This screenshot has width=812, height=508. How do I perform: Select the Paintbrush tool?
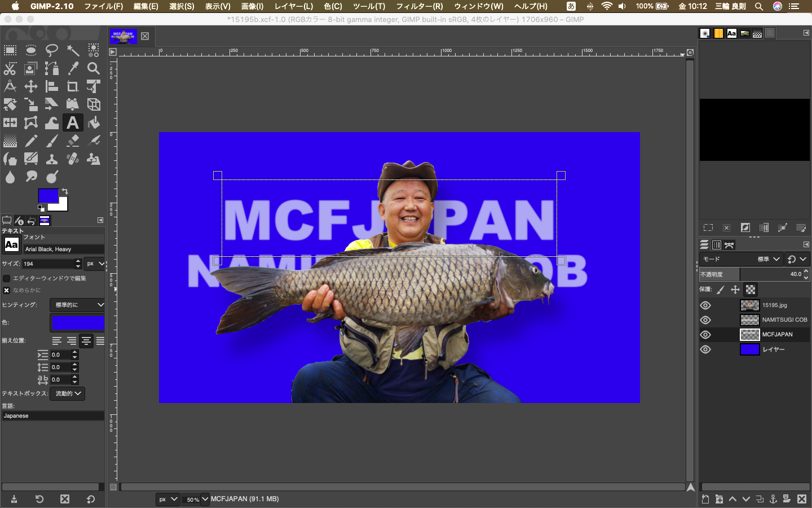[x=52, y=141]
